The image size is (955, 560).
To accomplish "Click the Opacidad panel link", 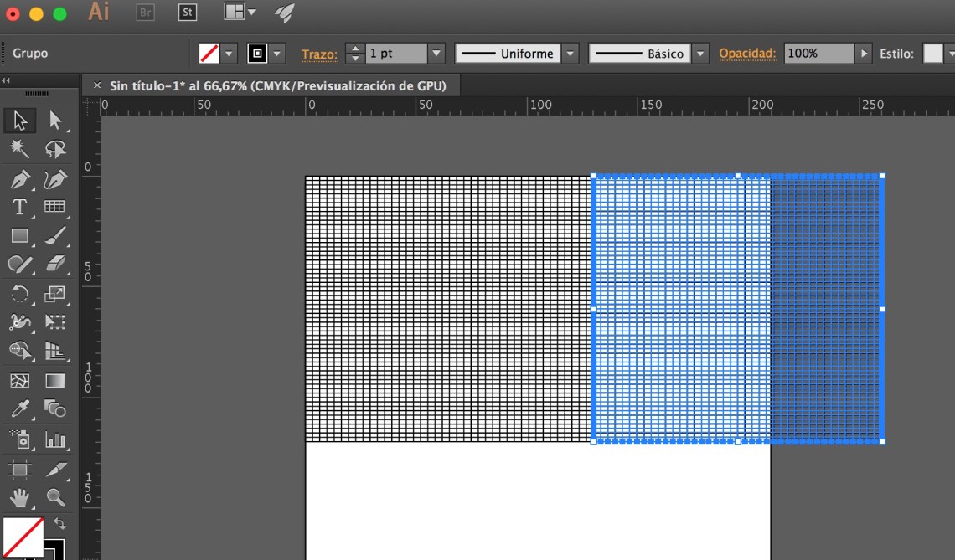I will click(749, 53).
